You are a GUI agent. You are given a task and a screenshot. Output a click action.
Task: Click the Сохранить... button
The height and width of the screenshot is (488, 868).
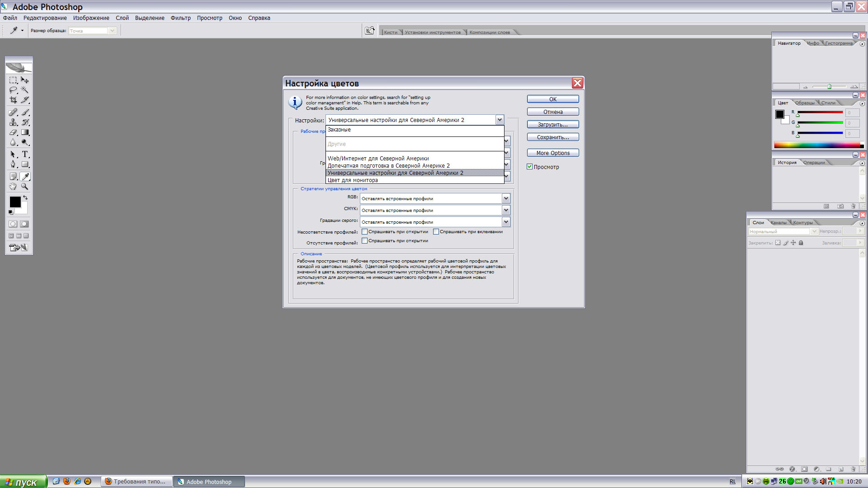(553, 137)
